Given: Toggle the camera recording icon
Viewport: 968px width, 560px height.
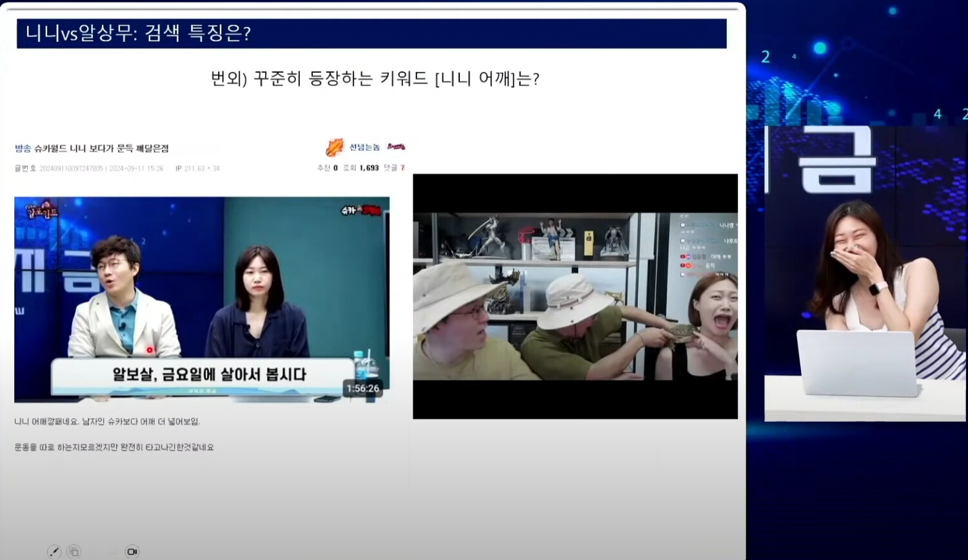Looking at the screenshot, I should tap(132, 552).
